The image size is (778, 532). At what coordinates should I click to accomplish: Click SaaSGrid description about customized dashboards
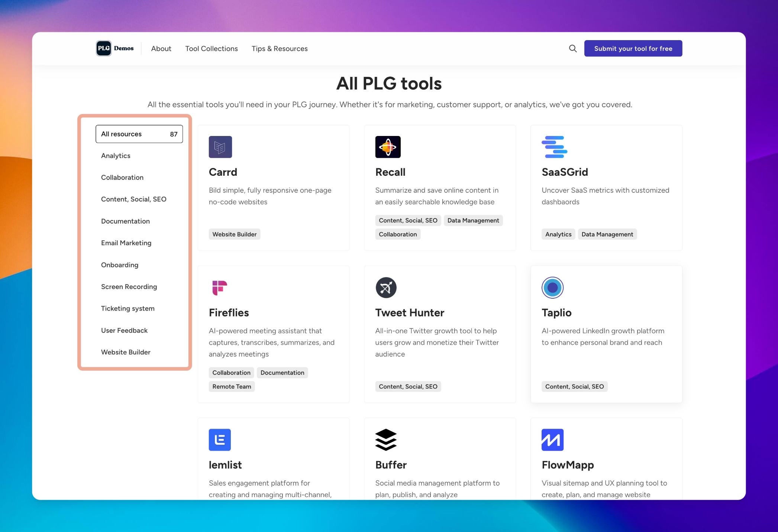(606, 196)
